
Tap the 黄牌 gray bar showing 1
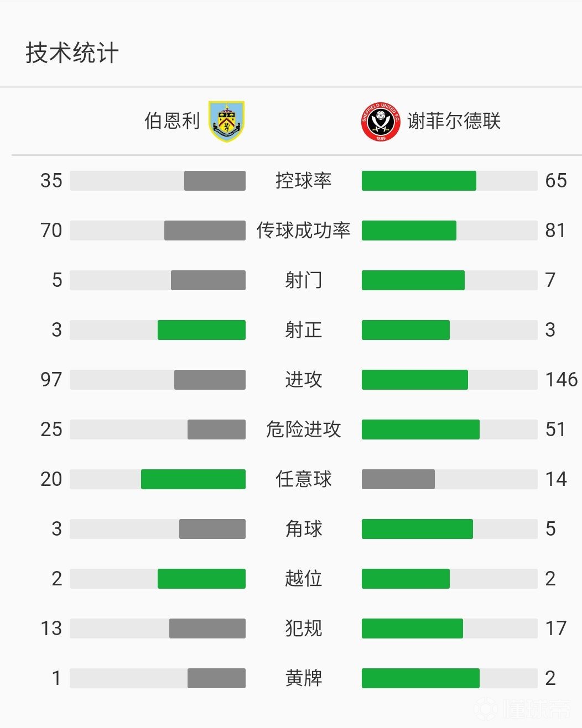click(x=216, y=678)
